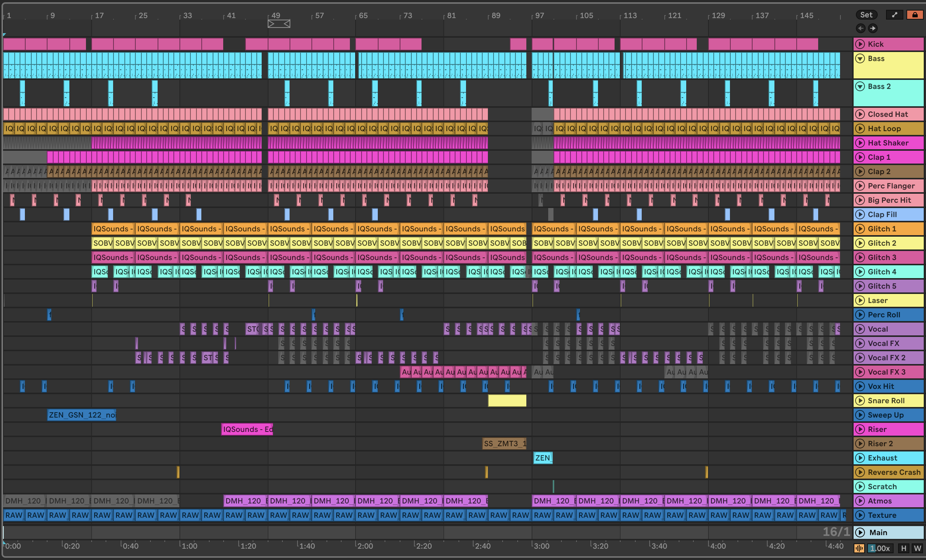
Task: Unfold the Closed Hat track
Action: (x=860, y=114)
